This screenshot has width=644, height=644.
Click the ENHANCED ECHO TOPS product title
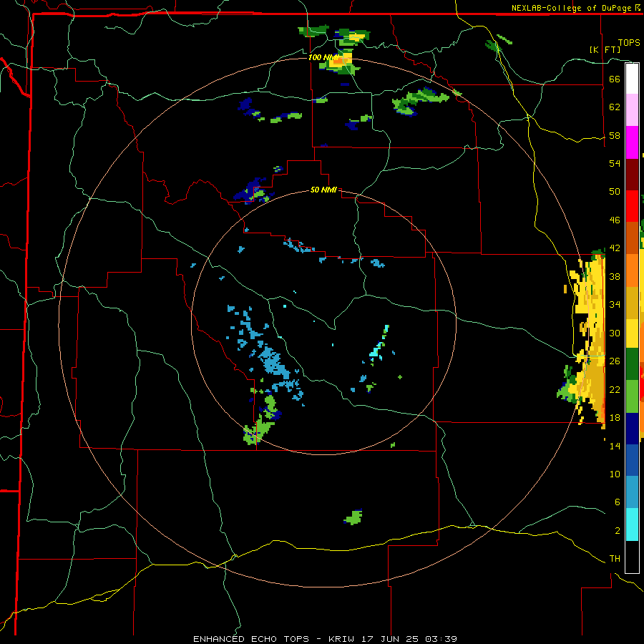[251, 639]
